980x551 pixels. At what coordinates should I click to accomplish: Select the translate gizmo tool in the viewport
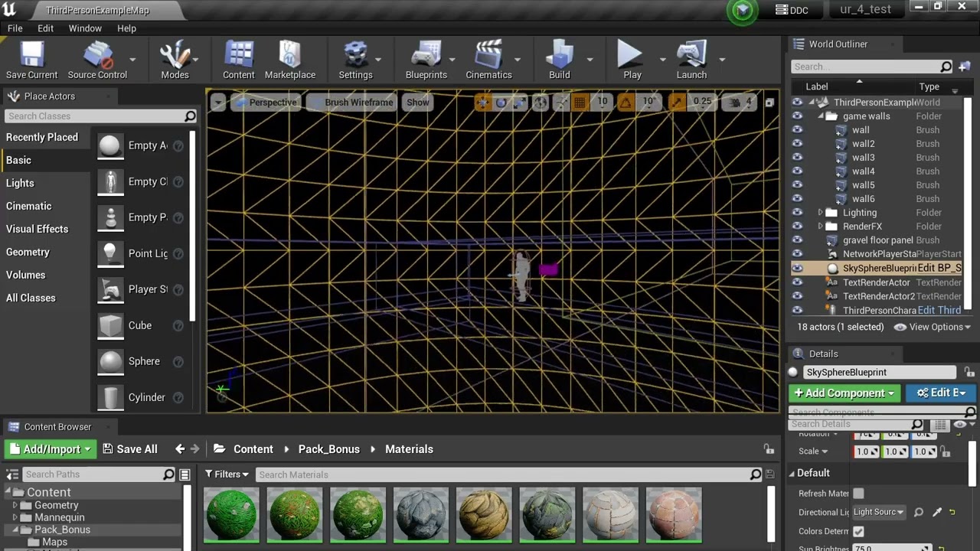tap(483, 103)
